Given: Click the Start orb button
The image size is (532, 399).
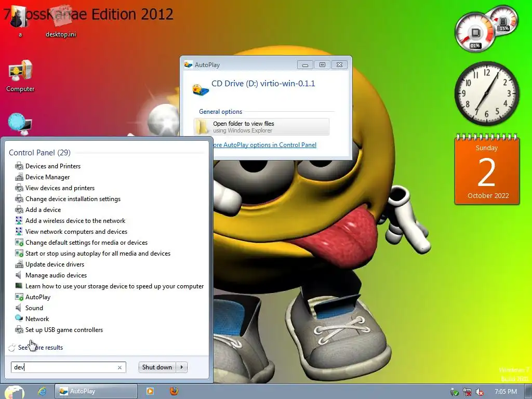Looking at the screenshot, I should (x=14, y=392).
